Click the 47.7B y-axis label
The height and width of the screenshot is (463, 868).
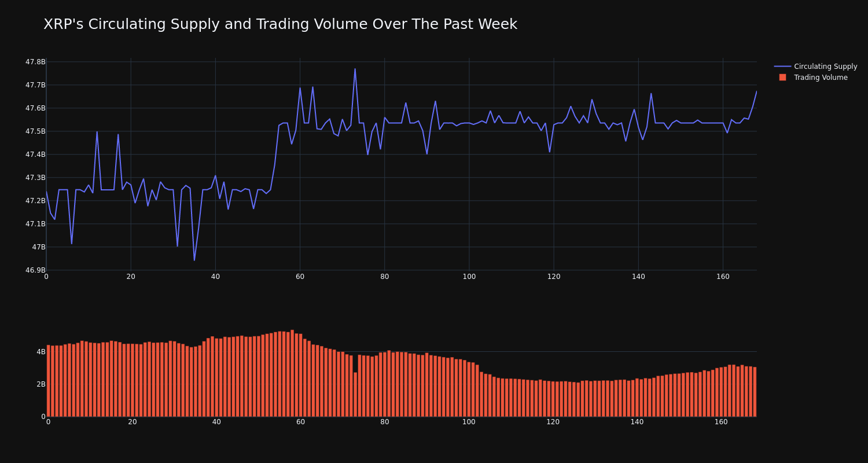(35, 85)
